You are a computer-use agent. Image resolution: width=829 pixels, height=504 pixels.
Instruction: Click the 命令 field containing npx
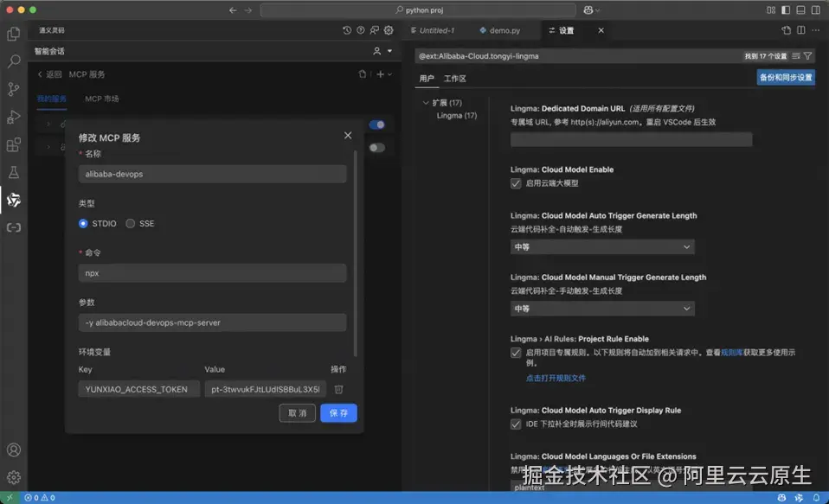point(213,273)
